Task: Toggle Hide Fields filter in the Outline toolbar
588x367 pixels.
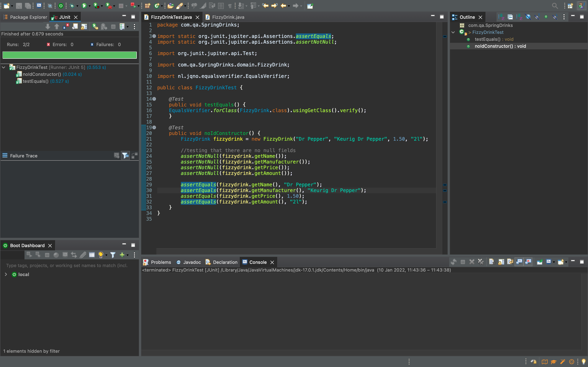Action: (528, 17)
